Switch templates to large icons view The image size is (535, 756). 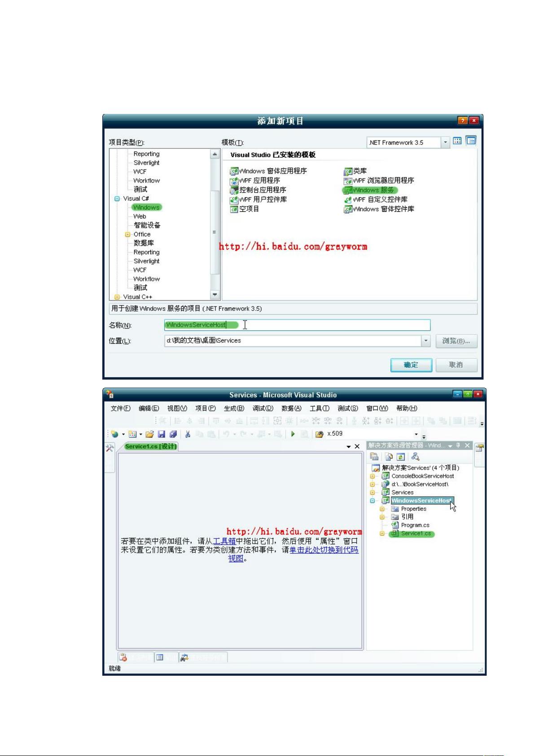click(457, 141)
